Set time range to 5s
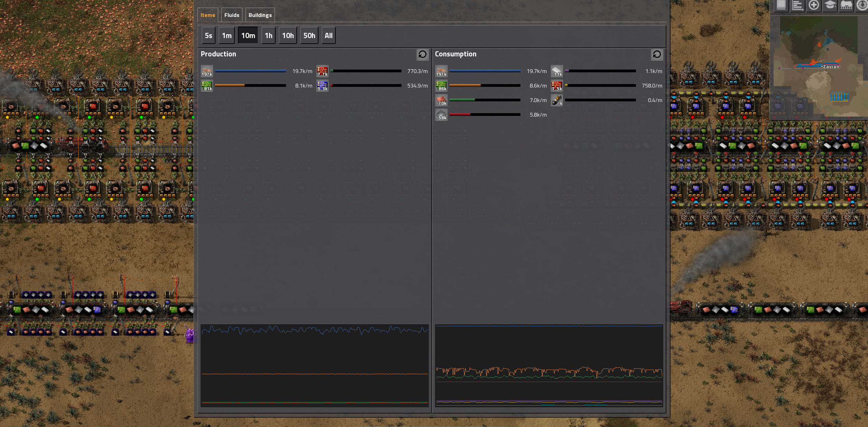The height and width of the screenshot is (427, 868). [x=208, y=36]
